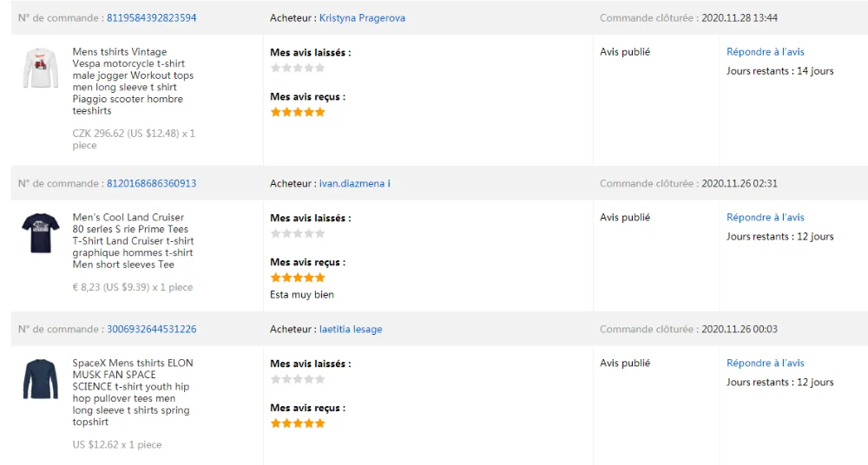Image resolution: width=868 pixels, height=465 pixels.
Task: Open order number 3006932644531226
Action: point(151,330)
